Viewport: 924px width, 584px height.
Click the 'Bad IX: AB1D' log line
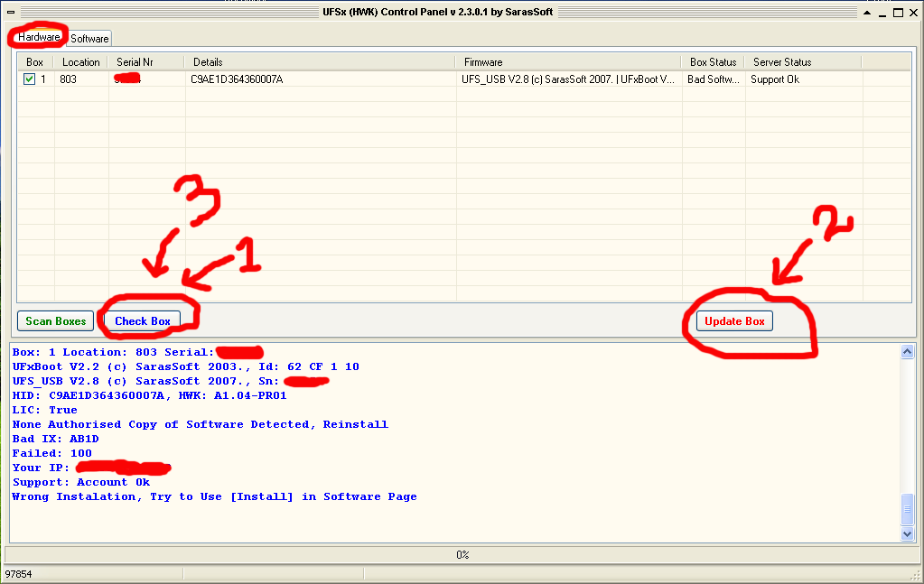(x=55, y=439)
